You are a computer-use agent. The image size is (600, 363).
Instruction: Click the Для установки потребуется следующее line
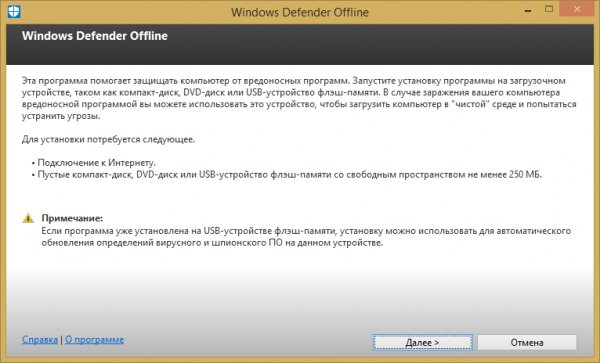[x=108, y=139]
